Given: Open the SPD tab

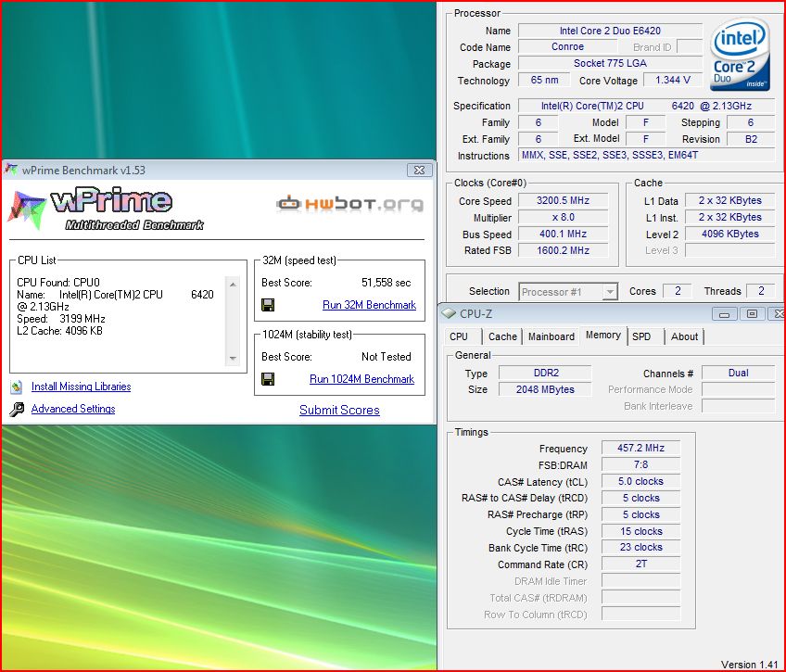Looking at the screenshot, I should pyautogui.click(x=644, y=336).
